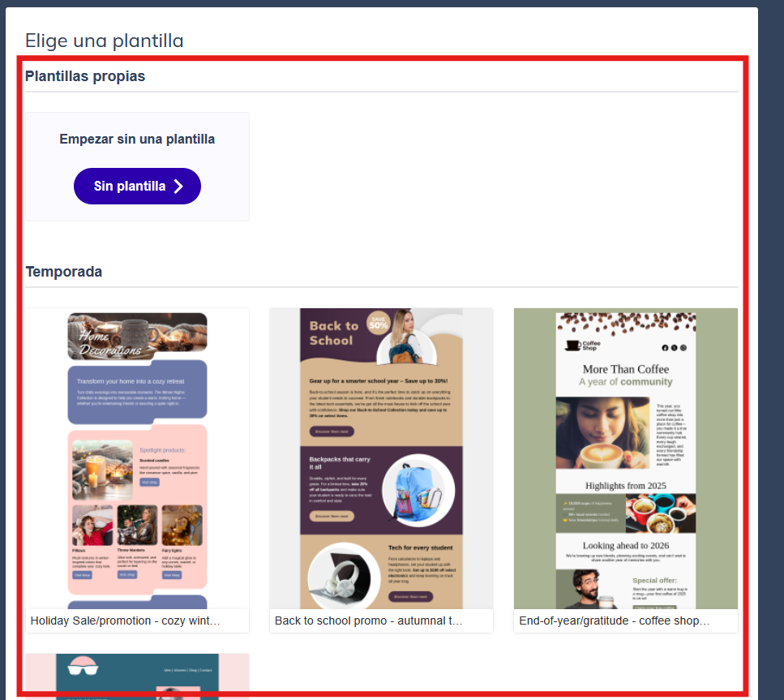This screenshot has height=700, width=784.
Task: Click the Sin plantilla button
Action: pyautogui.click(x=137, y=186)
